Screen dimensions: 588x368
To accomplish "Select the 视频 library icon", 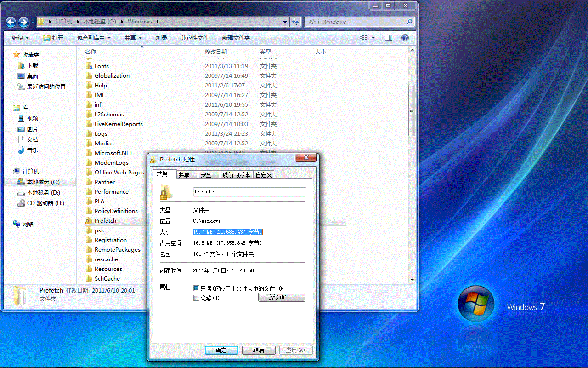I will pyautogui.click(x=21, y=118).
